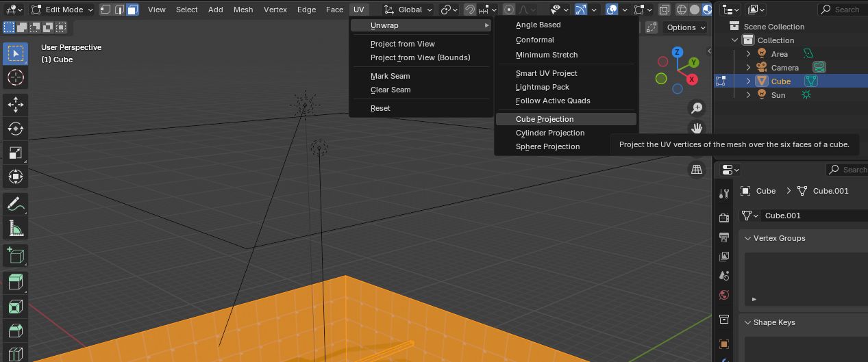Choose Cube Projection from Unwrap submenu
Image resolution: width=868 pixels, height=362 pixels.
(545, 119)
